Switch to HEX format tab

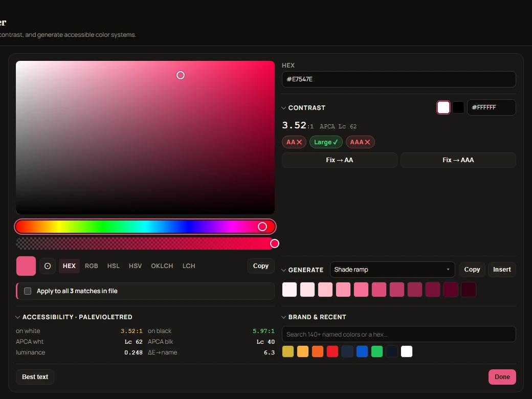pyautogui.click(x=69, y=266)
